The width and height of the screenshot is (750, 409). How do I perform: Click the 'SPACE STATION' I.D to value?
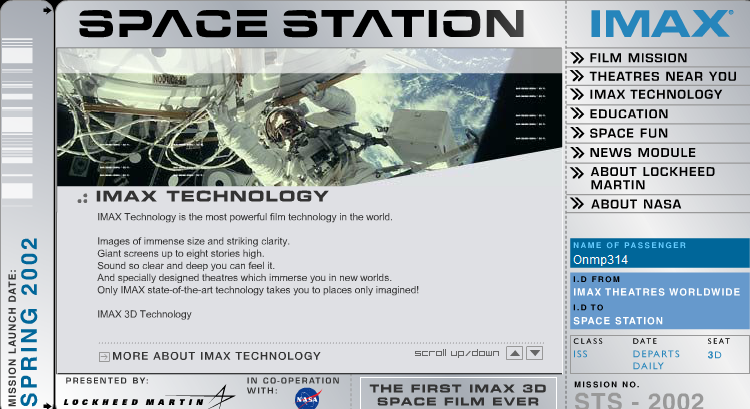[x=618, y=321]
